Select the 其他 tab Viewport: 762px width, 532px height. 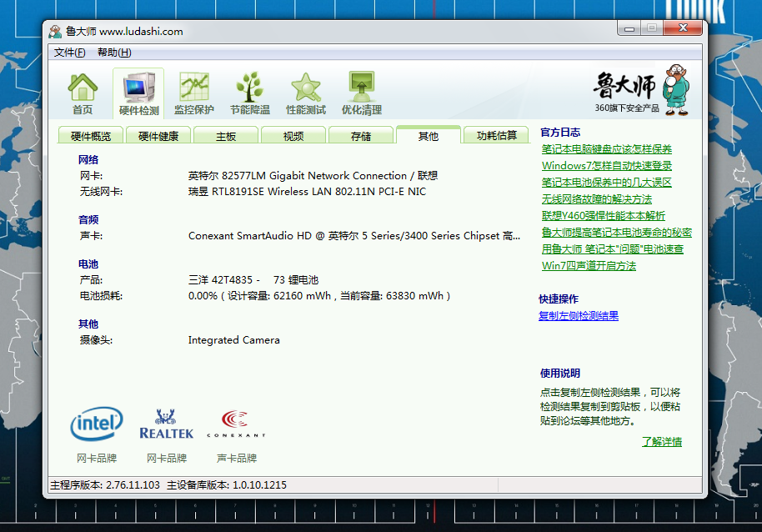coord(429,135)
